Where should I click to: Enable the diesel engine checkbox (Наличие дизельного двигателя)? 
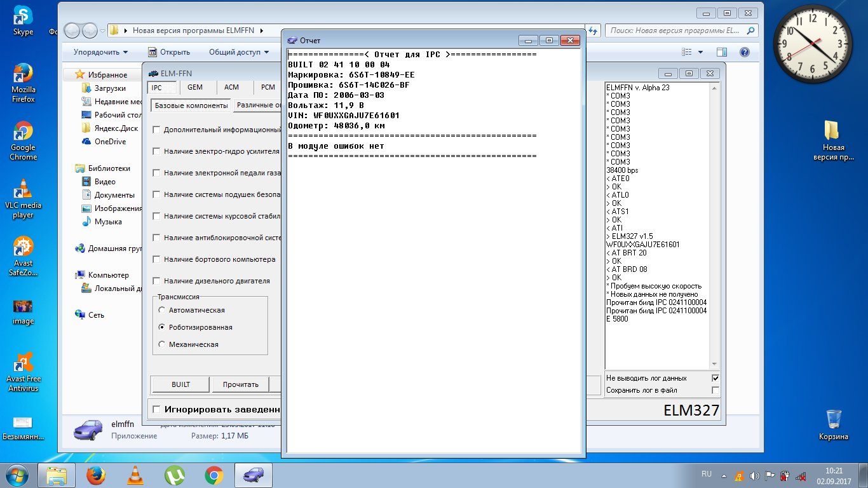[156, 281]
